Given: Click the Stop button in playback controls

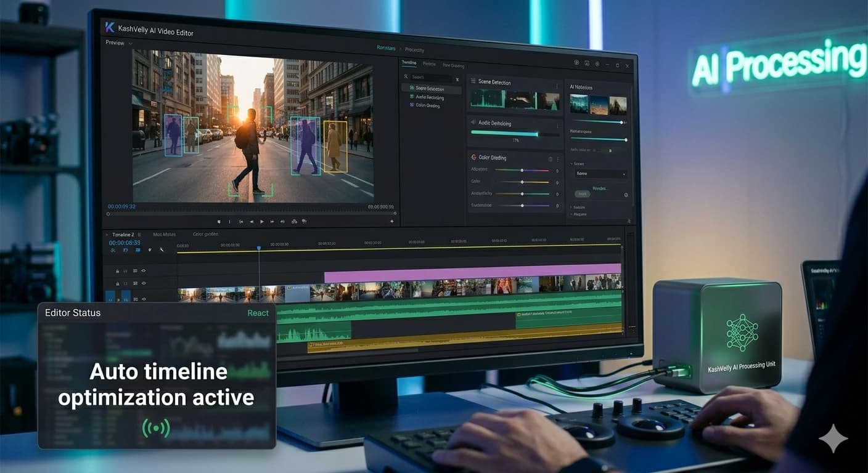Looking at the screenshot, I should tap(219, 222).
